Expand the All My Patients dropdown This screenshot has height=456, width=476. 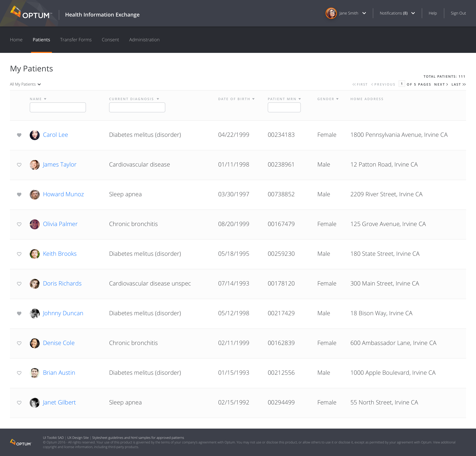click(x=25, y=84)
